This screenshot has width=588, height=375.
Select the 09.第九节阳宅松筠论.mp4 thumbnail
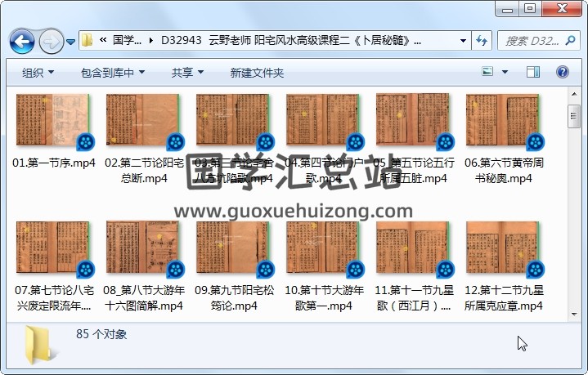coord(233,248)
